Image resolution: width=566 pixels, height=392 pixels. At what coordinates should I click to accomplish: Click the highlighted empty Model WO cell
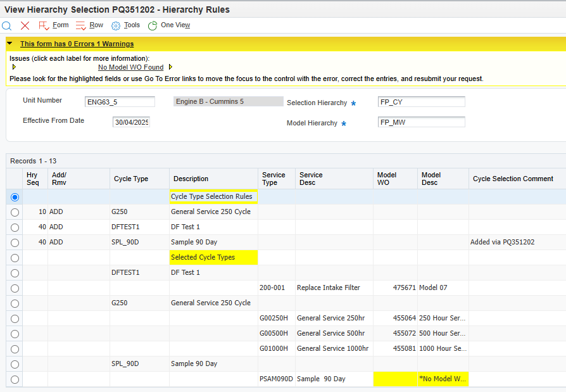pyautogui.click(x=395, y=379)
